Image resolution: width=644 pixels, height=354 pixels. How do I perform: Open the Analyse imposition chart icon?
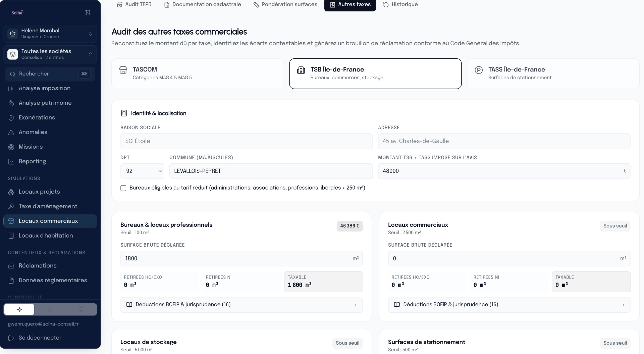click(x=11, y=89)
